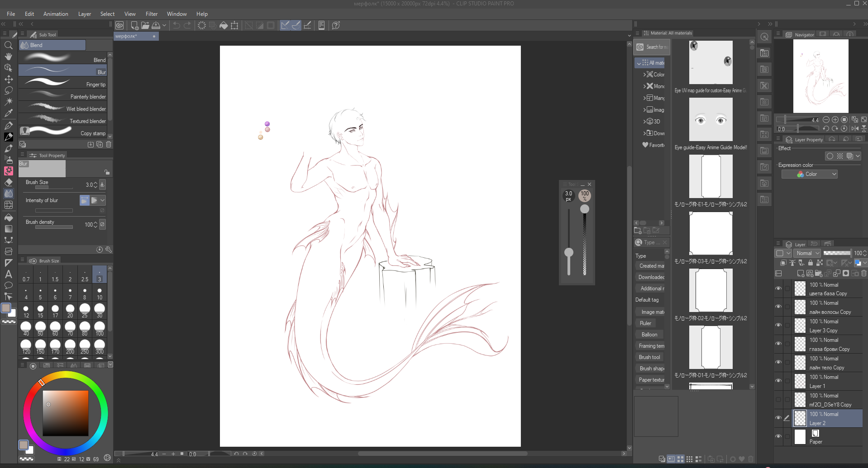Image resolution: width=868 pixels, height=468 pixels.
Task: Filter materials by Ruler tag
Action: pyautogui.click(x=646, y=323)
